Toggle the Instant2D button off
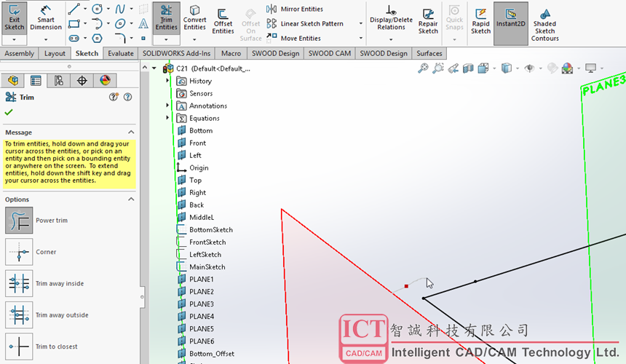The height and width of the screenshot is (364, 626). click(x=510, y=19)
